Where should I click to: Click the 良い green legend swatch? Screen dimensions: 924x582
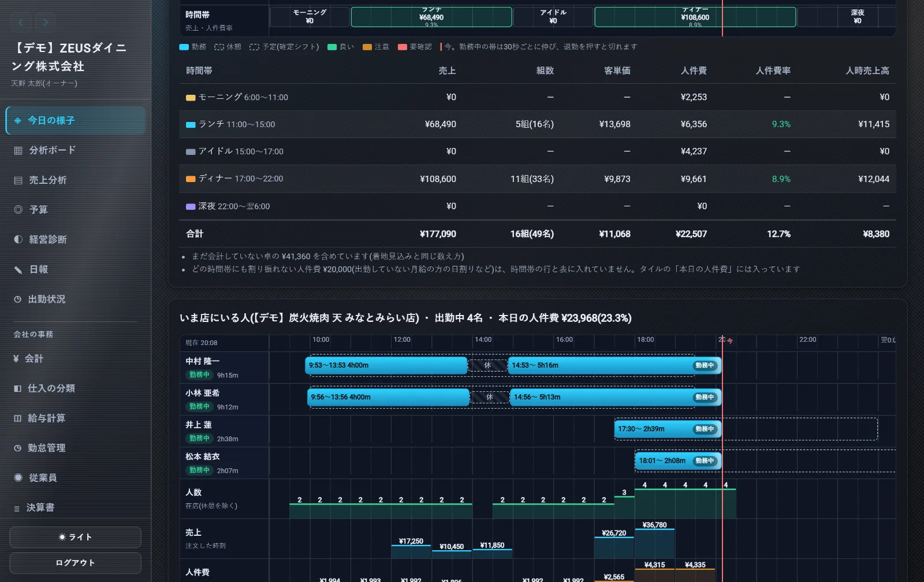pos(332,47)
